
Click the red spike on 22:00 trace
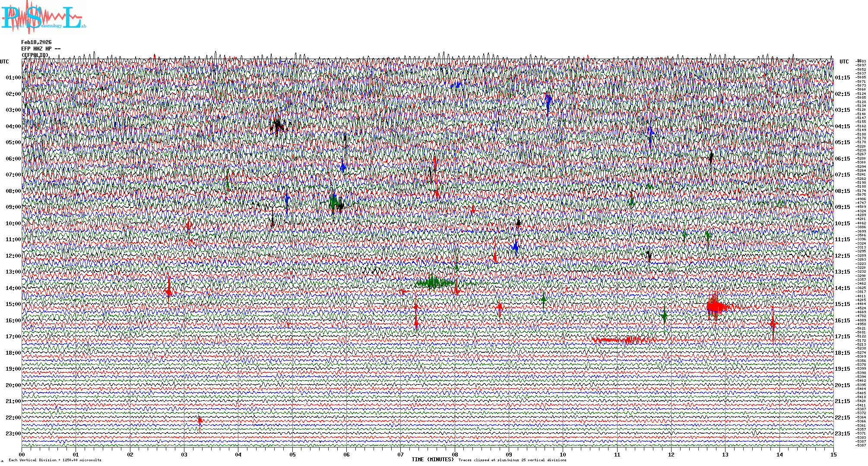200,420
